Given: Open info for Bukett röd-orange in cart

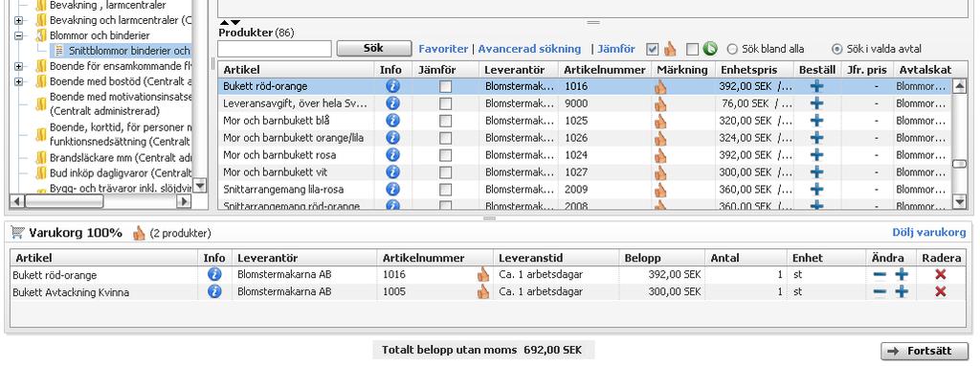Looking at the screenshot, I should 214,274.
